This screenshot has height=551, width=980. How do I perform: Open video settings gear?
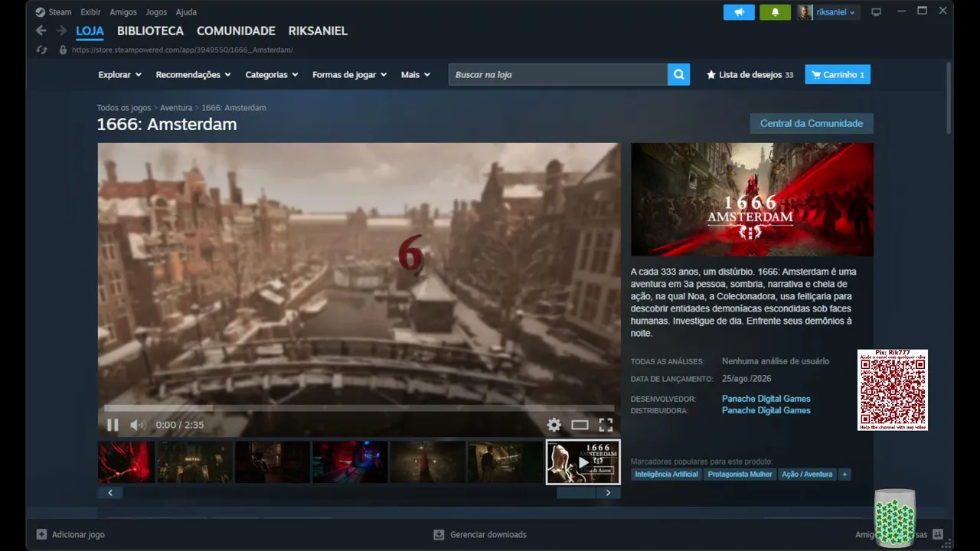point(554,425)
